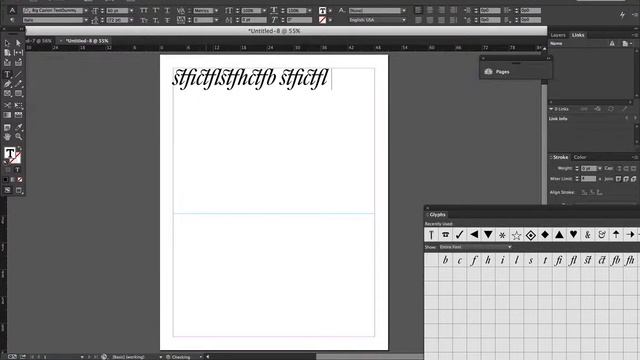Select the Pen tool

point(7,84)
